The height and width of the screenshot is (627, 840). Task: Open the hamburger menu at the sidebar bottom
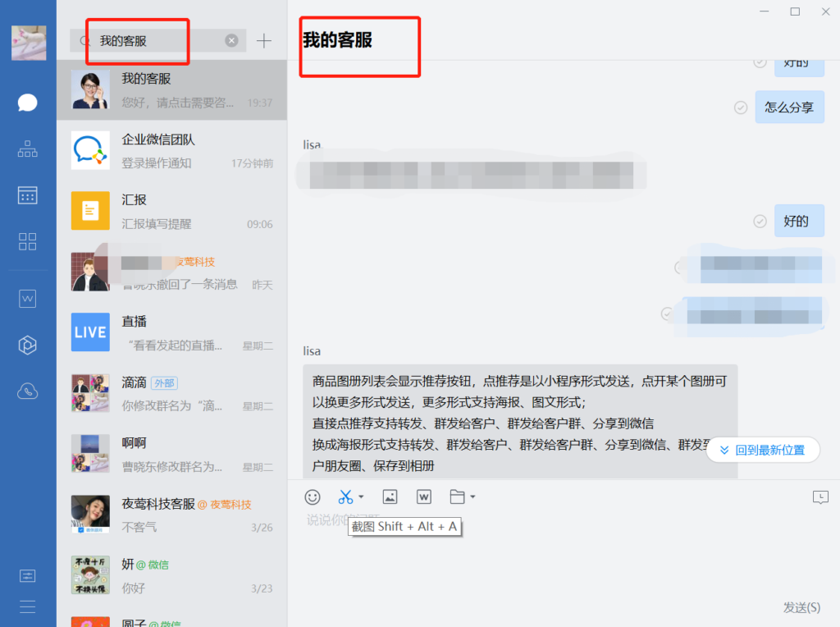(x=27, y=606)
